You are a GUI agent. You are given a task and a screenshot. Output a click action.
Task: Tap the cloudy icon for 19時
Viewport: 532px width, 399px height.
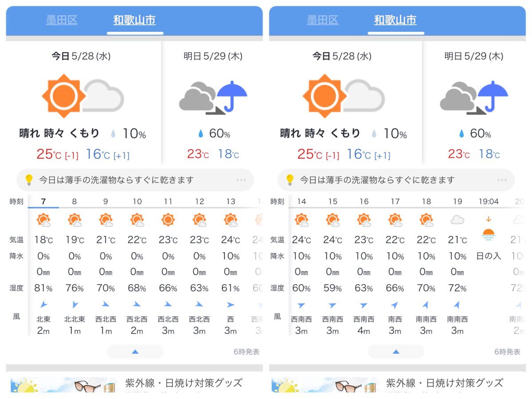tap(457, 219)
